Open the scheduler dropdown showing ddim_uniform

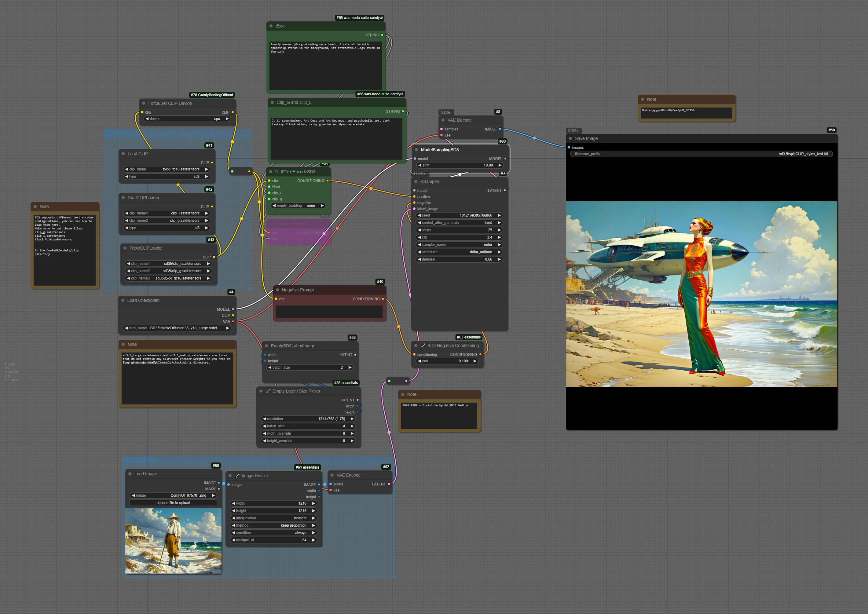click(459, 252)
